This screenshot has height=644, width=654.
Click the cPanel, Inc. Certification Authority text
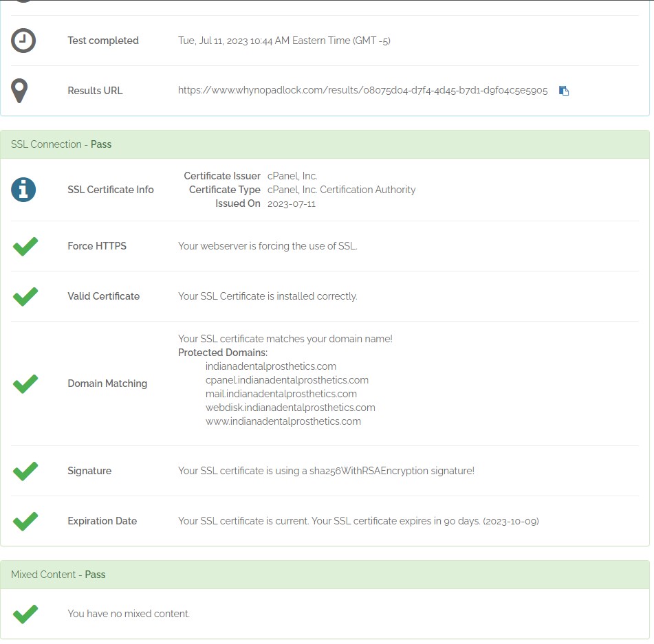341,190
